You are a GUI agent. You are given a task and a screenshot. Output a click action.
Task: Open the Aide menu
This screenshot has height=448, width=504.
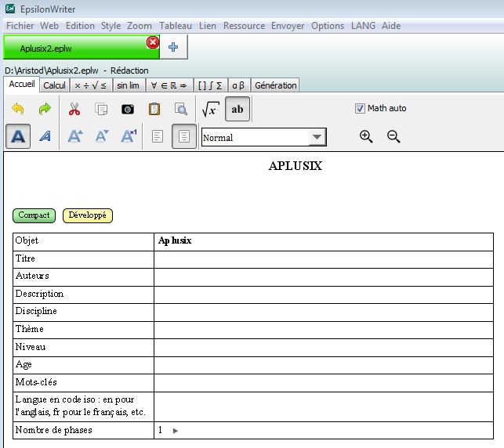coord(391,26)
